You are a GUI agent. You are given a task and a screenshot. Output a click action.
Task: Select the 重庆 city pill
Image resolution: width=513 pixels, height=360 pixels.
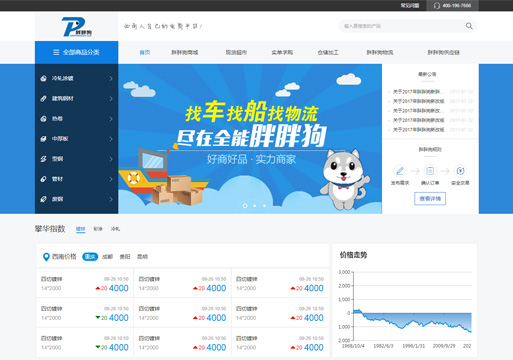(x=90, y=257)
